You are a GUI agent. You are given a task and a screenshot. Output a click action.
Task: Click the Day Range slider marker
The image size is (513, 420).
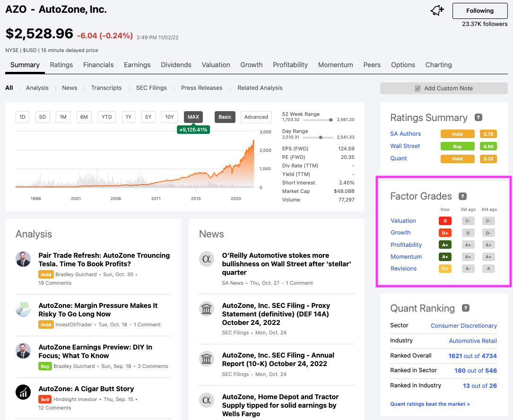click(x=321, y=138)
